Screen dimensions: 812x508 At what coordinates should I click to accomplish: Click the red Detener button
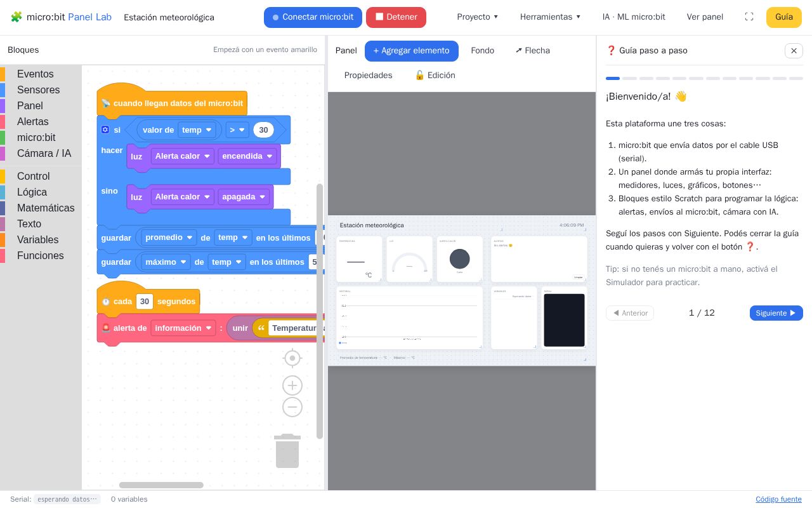pyautogui.click(x=396, y=17)
